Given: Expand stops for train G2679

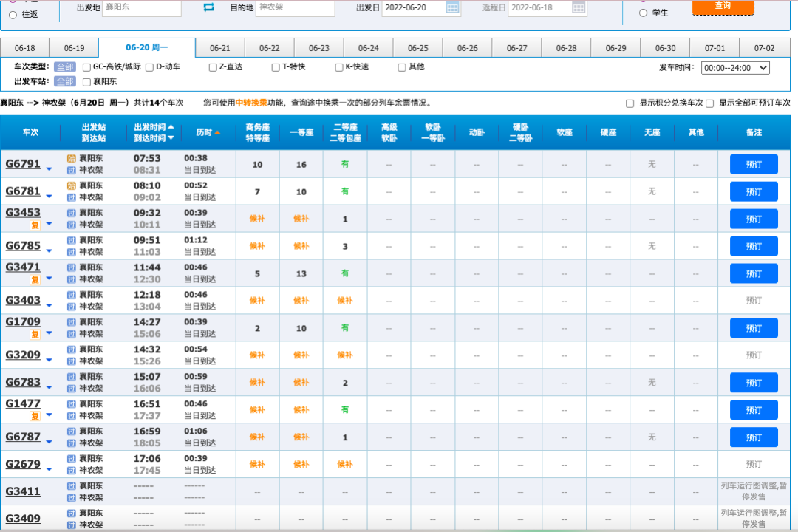Looking at the screenshot, I should click(x=50, y=469).
